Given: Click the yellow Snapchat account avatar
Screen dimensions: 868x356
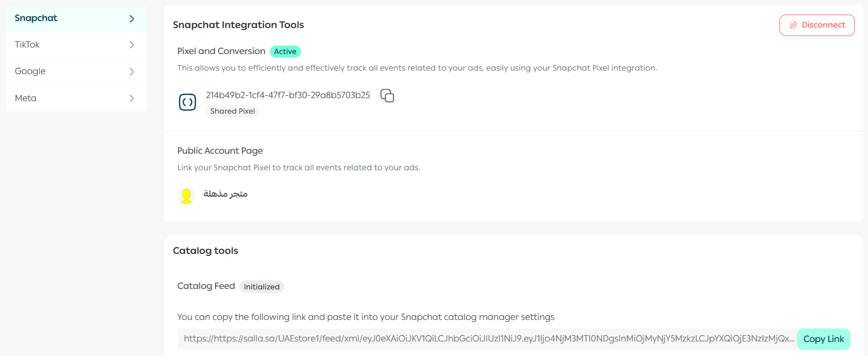Looking at the screenshot, I should pos(186,195).
